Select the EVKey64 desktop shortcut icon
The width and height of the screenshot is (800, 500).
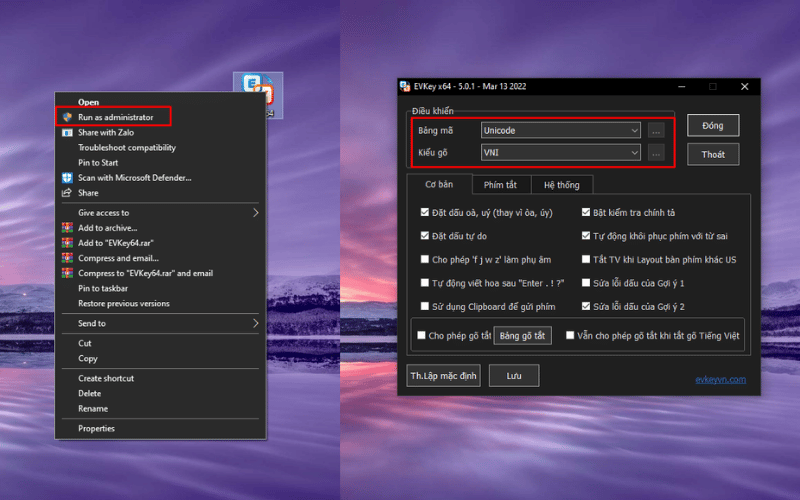pos(258,95)
